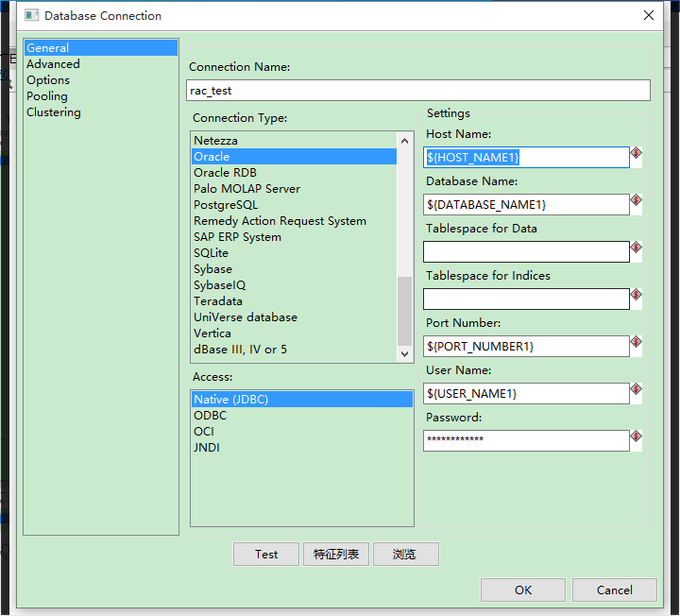
Task: Select Oracle connection type
Action: [x=294, y=157]
